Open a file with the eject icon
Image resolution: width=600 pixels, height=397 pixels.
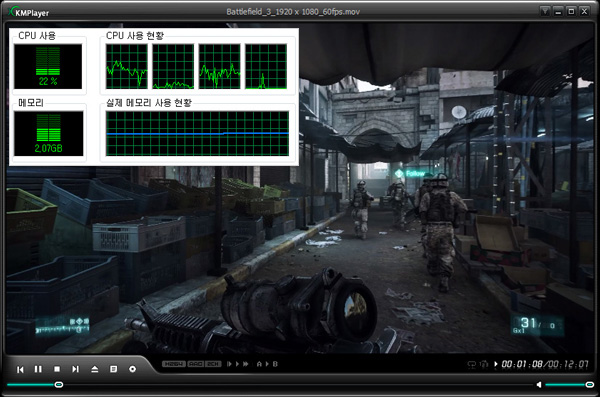pyautogui.click(x=95, y=369)
